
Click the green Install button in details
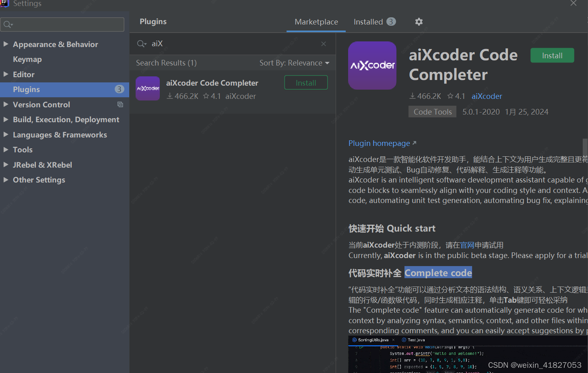click(x=552, y=55)
